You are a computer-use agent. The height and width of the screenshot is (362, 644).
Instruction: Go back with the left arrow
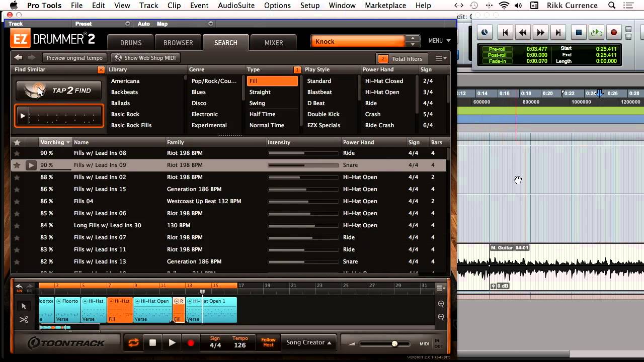coord(19,58)
